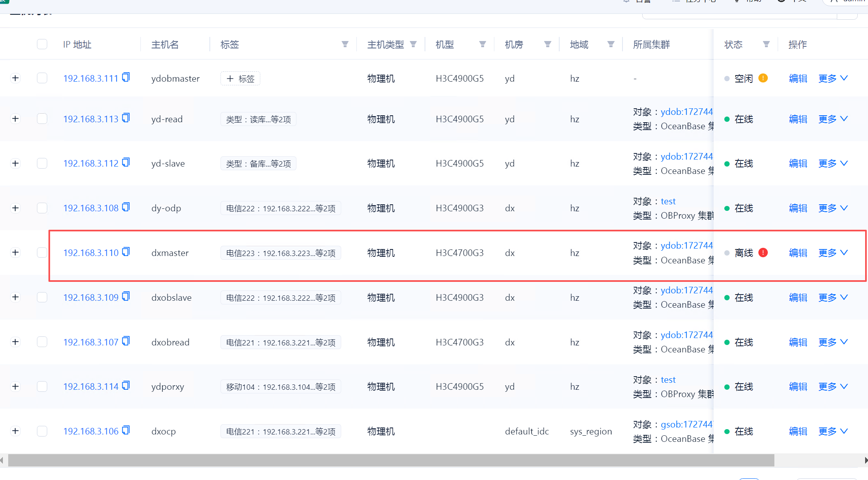Click red offline warning icon on dxmaster row
This screenshot has width=868, height=480.
tap(763, 253)
